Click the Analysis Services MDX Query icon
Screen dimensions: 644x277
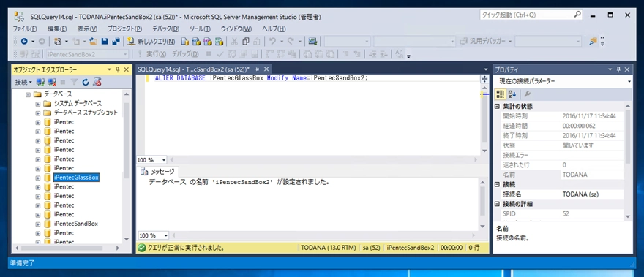(x=196, y=42)
